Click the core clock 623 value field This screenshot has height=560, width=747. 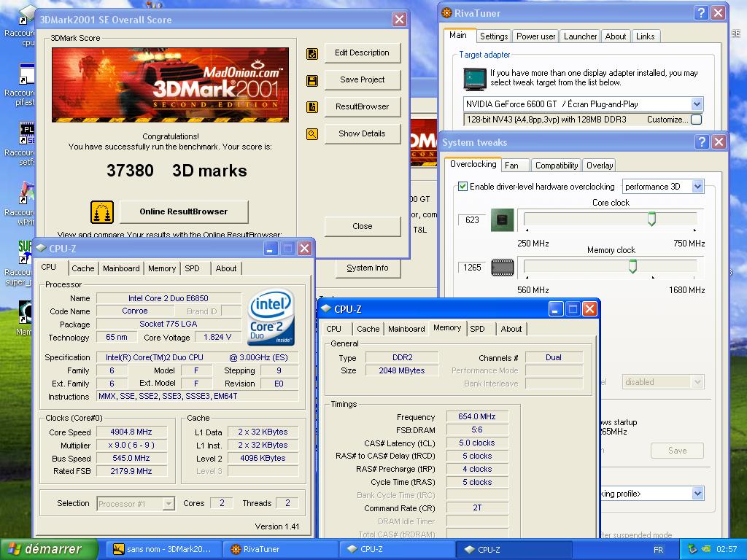click(x=472, y=220)
